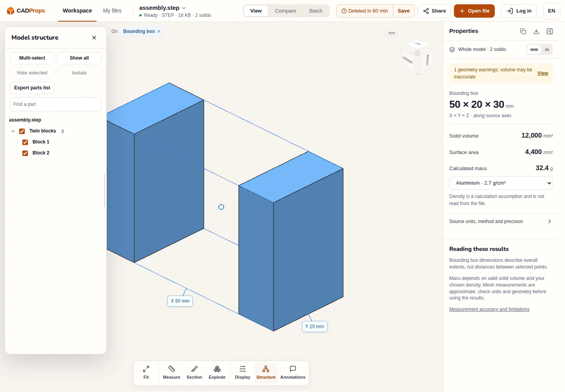Switch to the Compare mode tab
This screenshot has width=565, height=392.
point(285,11)
